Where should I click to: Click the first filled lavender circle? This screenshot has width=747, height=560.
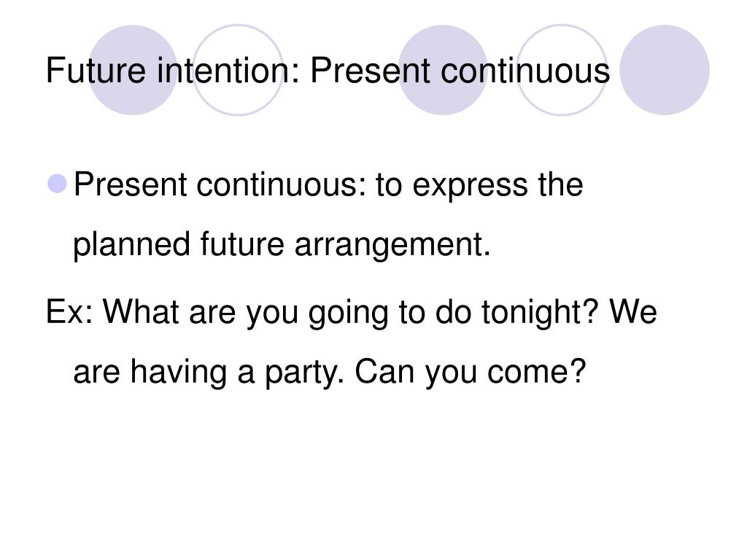click(x=133, y=69)
